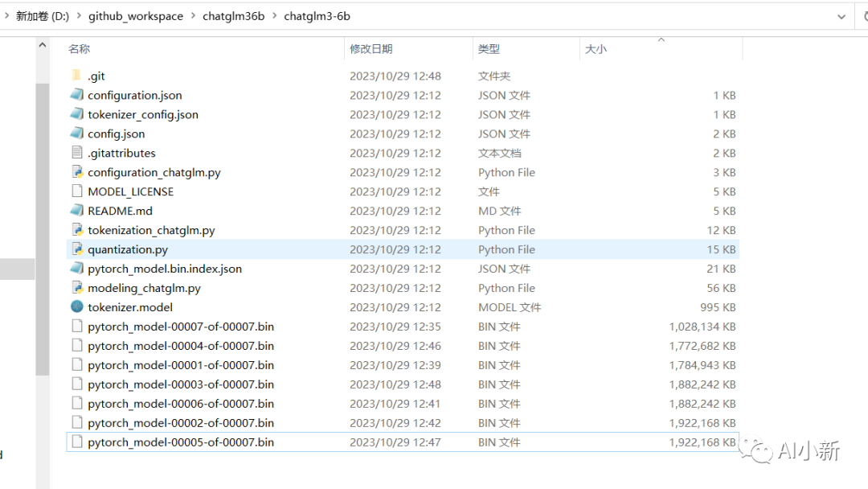Click the MODEL 文件 type cell
The image size is (868, 489).
[x=510, y=307]
